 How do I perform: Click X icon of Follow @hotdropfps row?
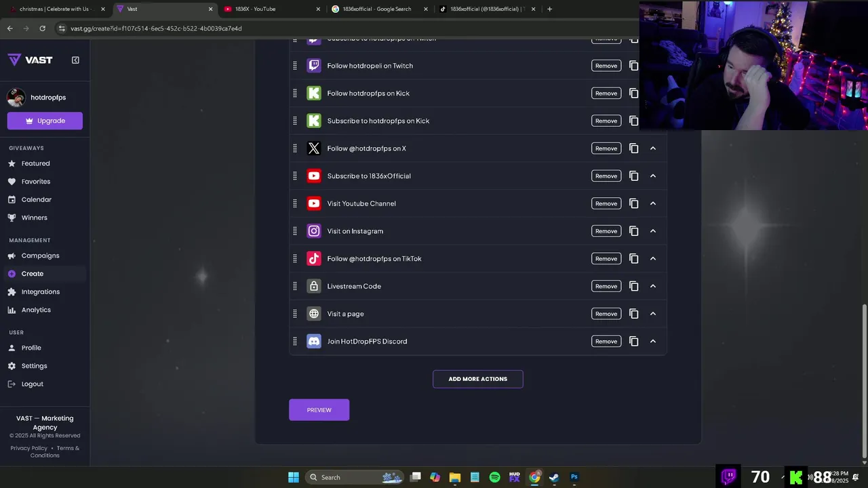(313, 148)
